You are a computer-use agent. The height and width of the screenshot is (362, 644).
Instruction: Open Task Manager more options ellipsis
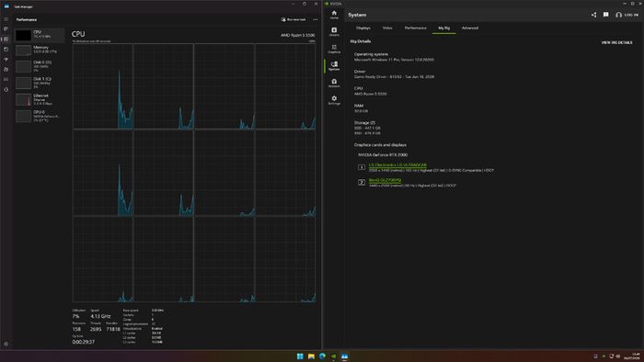point(315,19)
